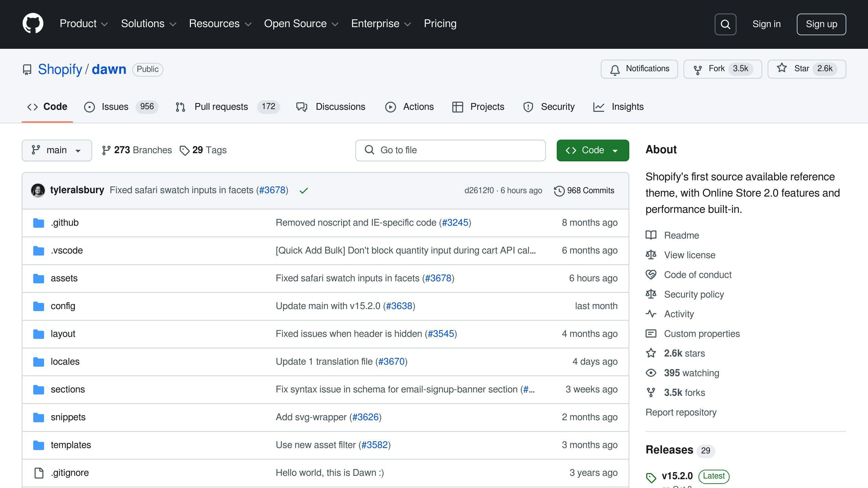Click the layout folder icon
Viewport: 868px width, 488px height.
(x=39, y=334)
